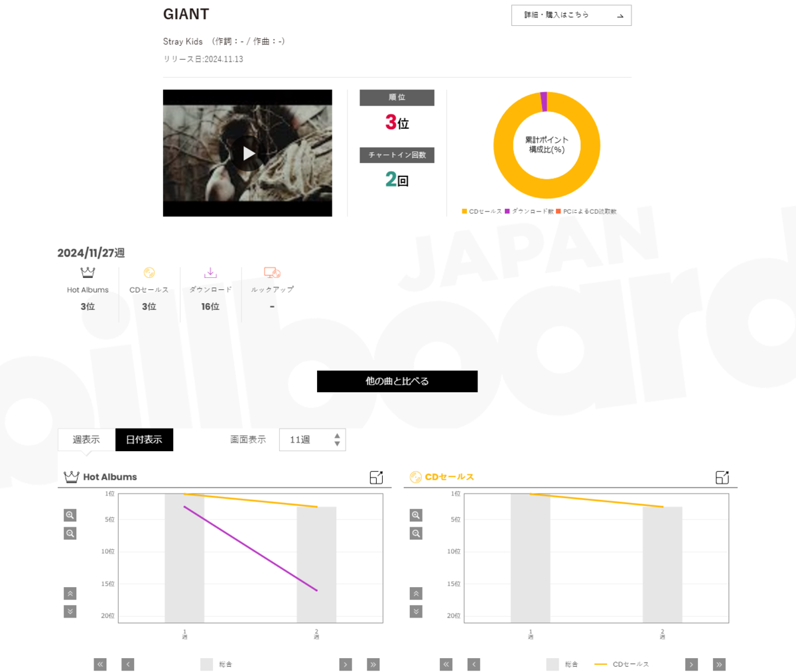
Task: Jump to last week in Hot Albums chart
Action: coord(373,664)
